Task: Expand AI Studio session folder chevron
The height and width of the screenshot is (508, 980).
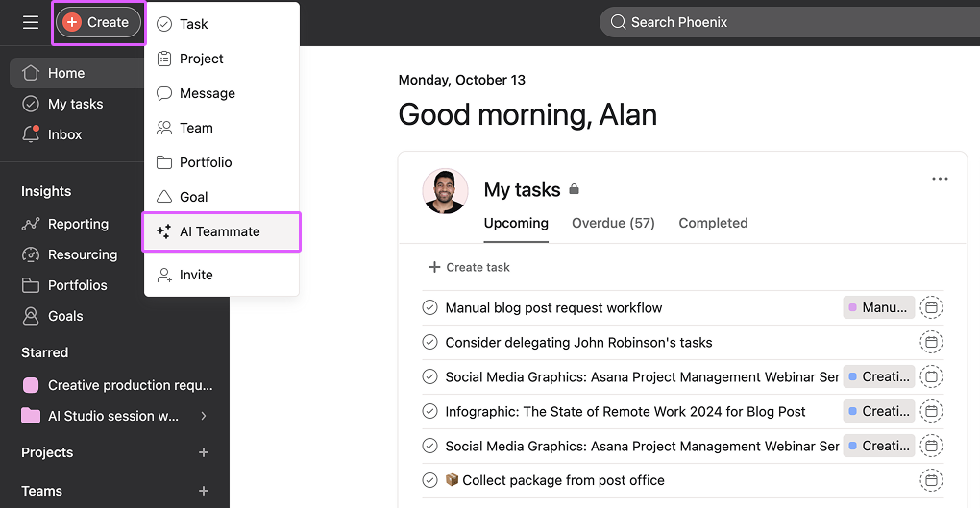Action: coord(203,416)
